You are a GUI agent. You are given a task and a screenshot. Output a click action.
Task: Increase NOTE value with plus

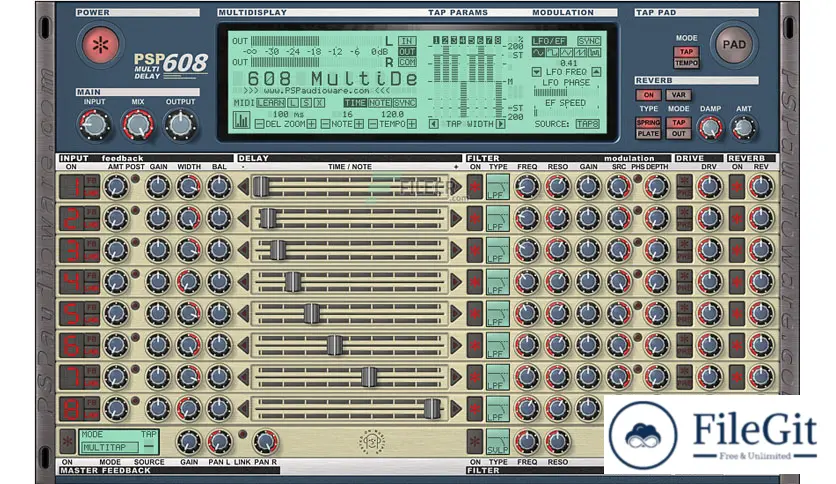[x=359, y=124]
